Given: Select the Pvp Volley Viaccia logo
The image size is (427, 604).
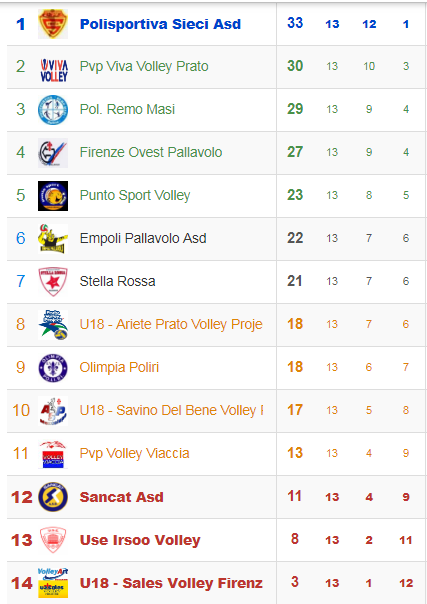Looking at the screenshot, I should click(53, 454).
